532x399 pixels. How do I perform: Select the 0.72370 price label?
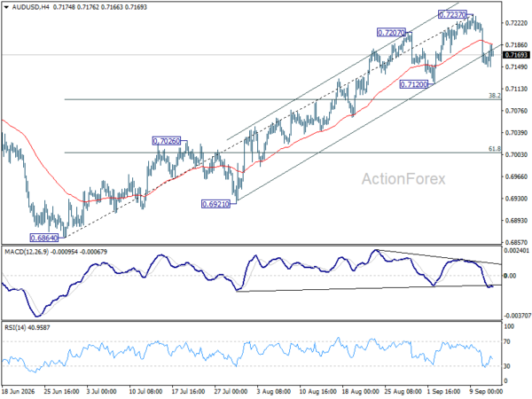click(x=452, y=14)
